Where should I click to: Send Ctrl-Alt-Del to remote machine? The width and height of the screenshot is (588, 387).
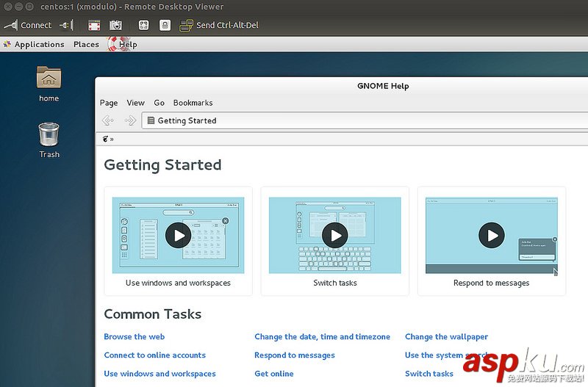pos(219,25)
